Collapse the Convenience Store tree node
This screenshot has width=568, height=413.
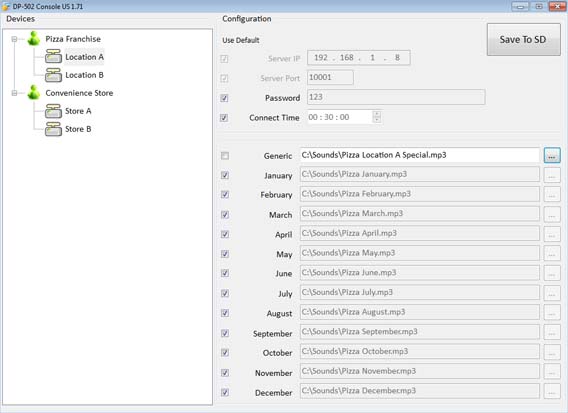tap(14, 93)
